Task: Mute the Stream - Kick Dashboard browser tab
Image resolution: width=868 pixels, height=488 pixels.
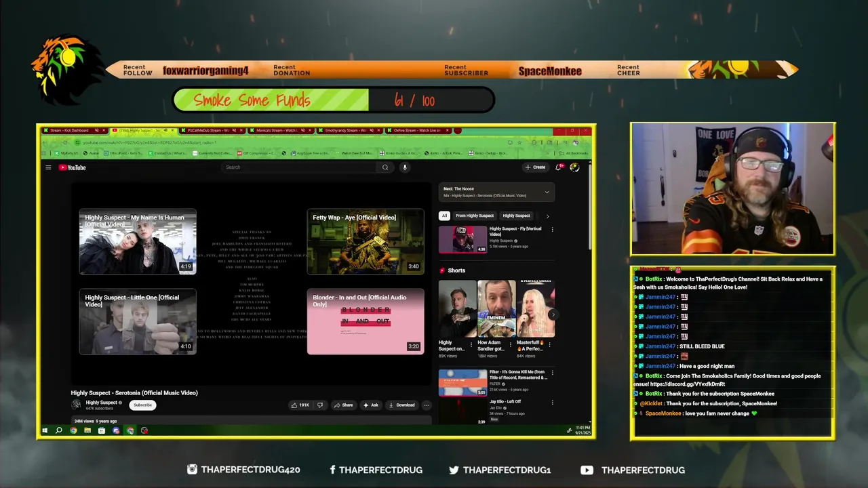Action: point(97,130)
